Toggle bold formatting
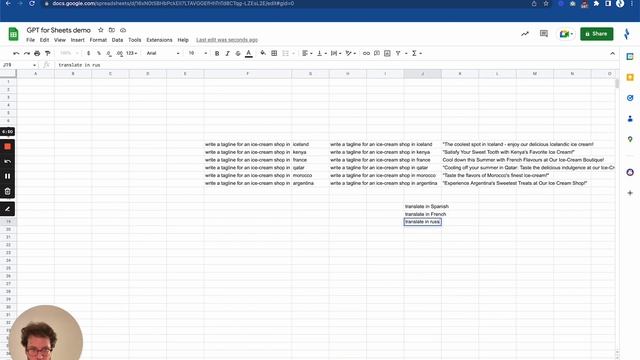The image size is (640, 360). (217, 53)
